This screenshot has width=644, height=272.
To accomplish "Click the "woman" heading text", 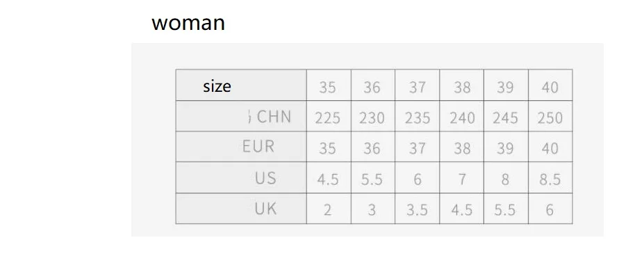I will (188, 23).
